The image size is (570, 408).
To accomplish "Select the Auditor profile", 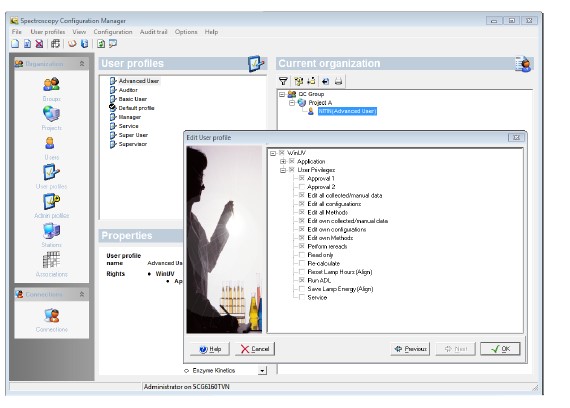I will pos(128,90).
